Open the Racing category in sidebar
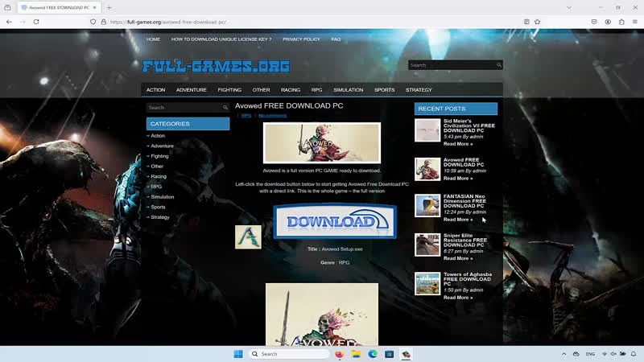644x362 pixels. tap(159, 176)
